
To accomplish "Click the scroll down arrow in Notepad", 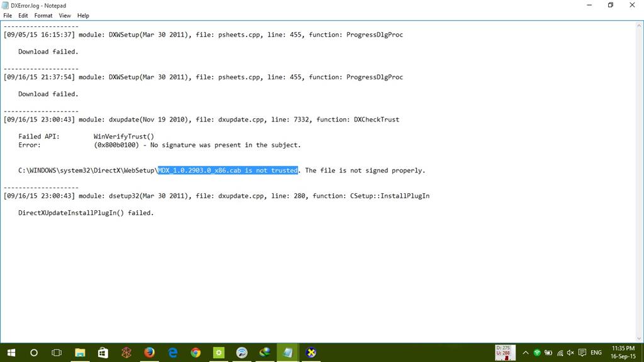I will 639,339.
